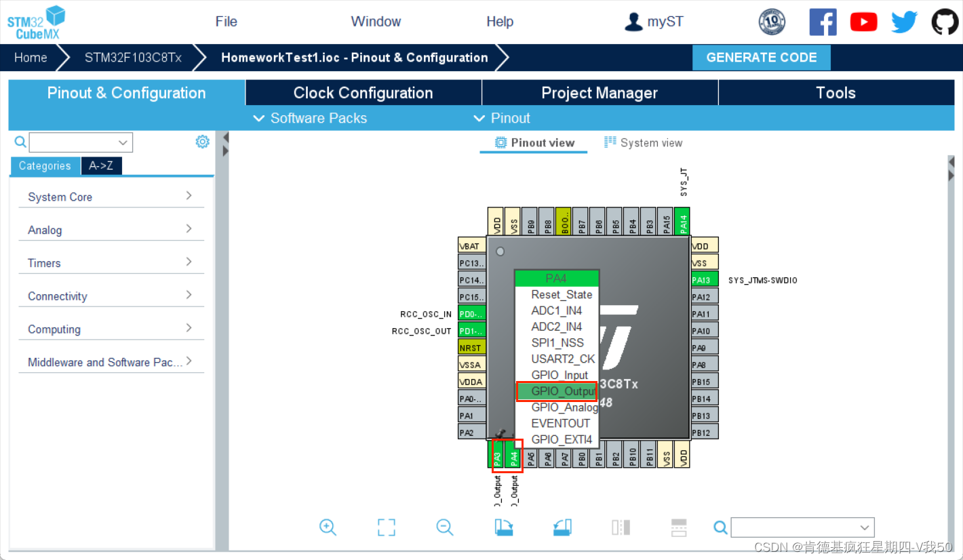Switch to the Pinout view
Viewport: 963px width, 560px height.
(534, 142)
